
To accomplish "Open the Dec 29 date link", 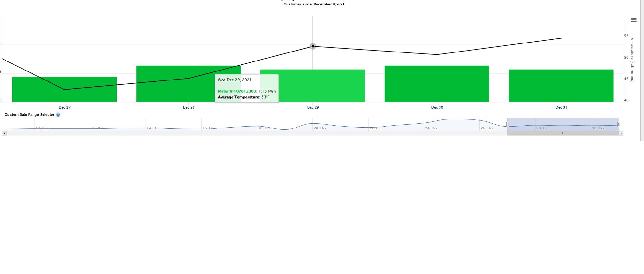I will coord(313,107).
